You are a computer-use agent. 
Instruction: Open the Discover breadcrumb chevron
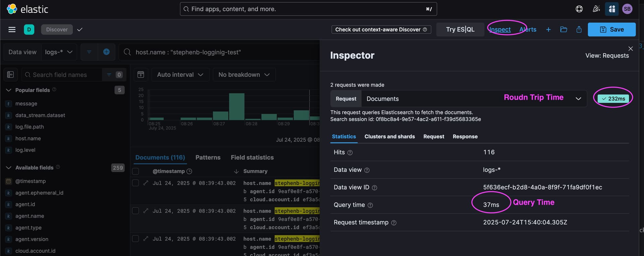pos(79,30)
